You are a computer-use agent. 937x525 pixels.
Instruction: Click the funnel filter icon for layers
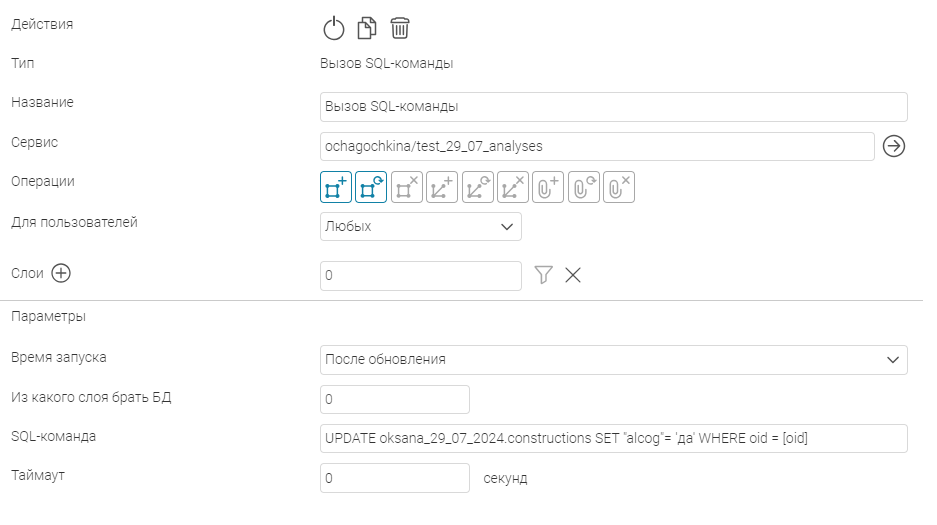[543, 275]
